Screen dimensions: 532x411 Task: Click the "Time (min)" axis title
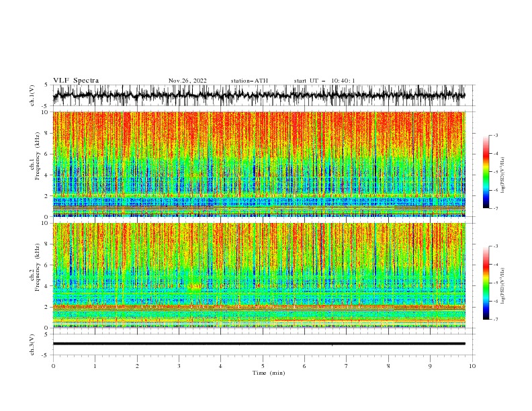(x=269, y=373)
